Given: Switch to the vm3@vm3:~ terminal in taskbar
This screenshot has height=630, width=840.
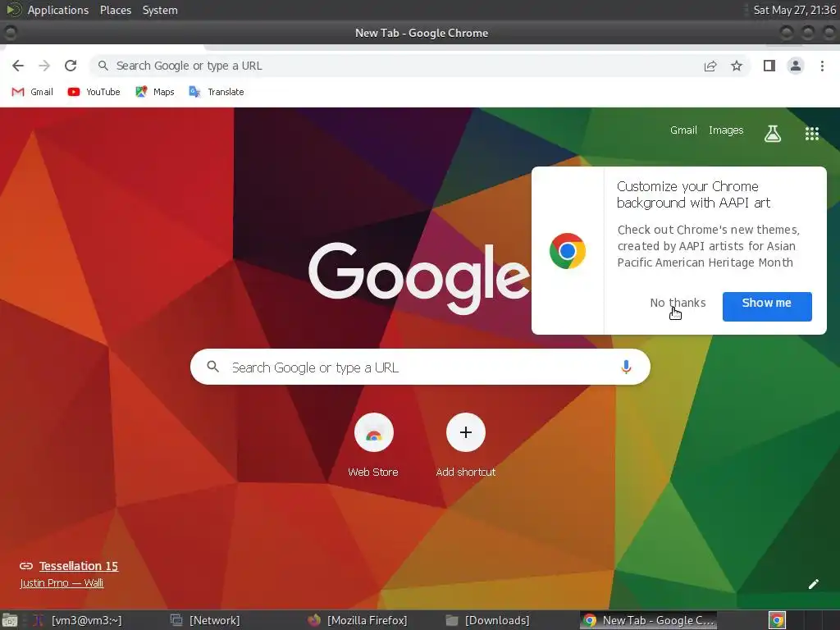Looking at the screenshot, I should pyautogui.click(x=78, y=620).
